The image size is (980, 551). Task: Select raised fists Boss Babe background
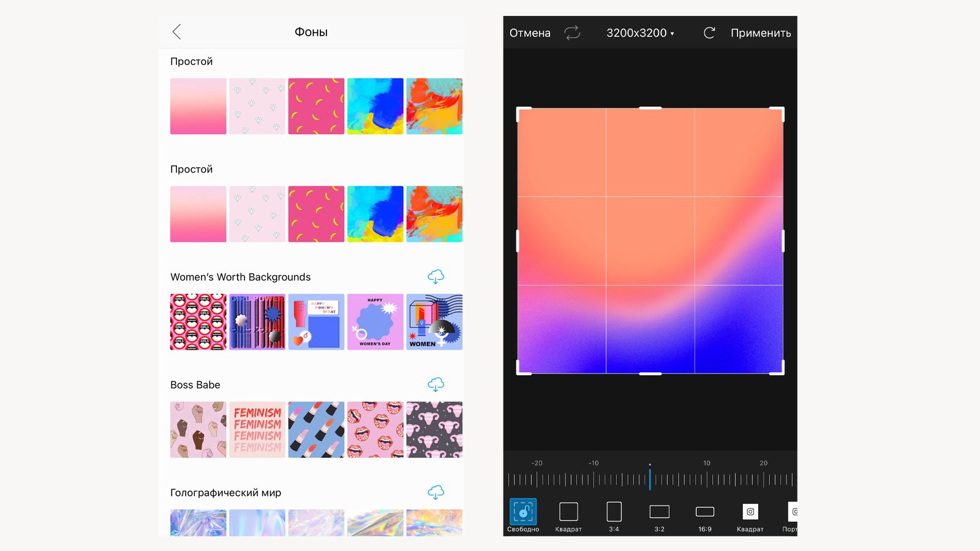point(198,429)
